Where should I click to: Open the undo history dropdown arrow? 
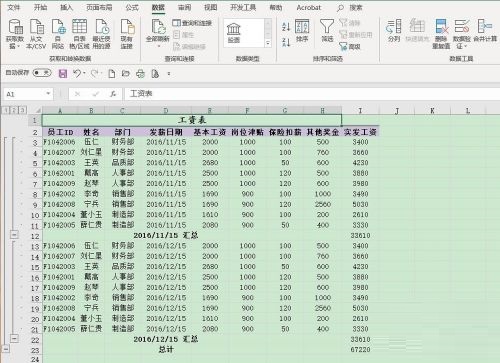coord(84,73)
